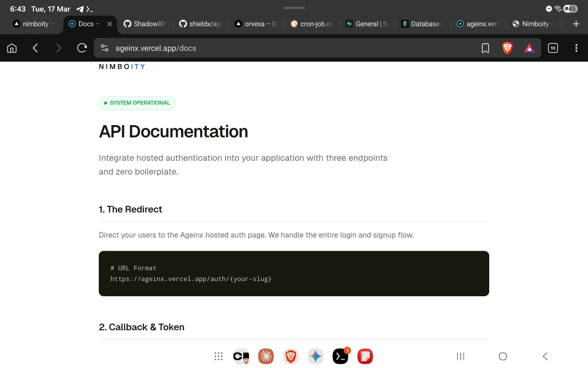Tap the browser home icon
The height and width of the screenshot is (368, 588).
tap(12, 48)
